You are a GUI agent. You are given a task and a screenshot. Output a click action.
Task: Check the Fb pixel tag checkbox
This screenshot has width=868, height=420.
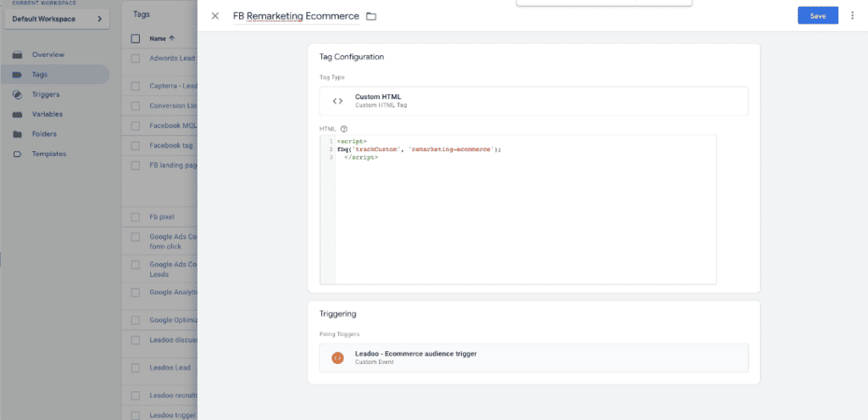pos(136,217)
